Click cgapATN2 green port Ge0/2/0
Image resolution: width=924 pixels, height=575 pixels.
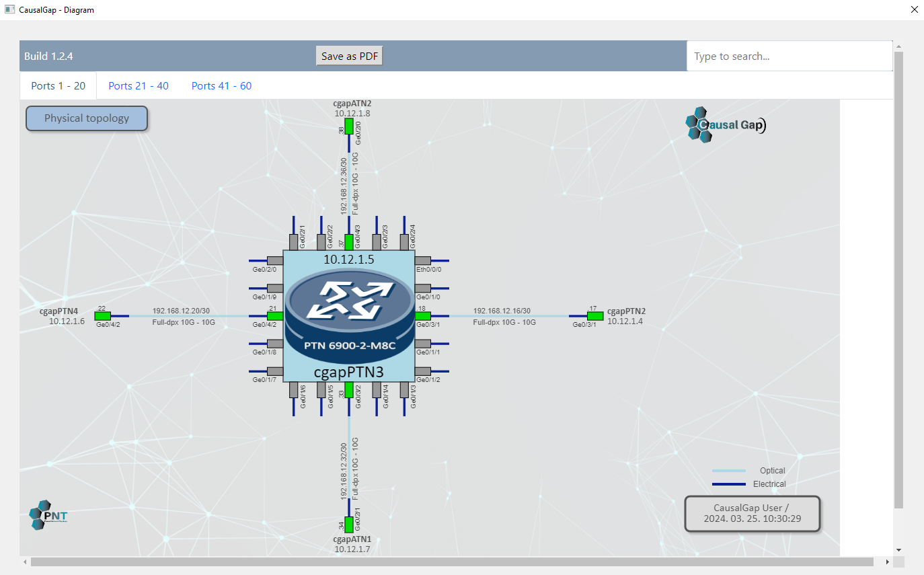(x=349, y=126)
